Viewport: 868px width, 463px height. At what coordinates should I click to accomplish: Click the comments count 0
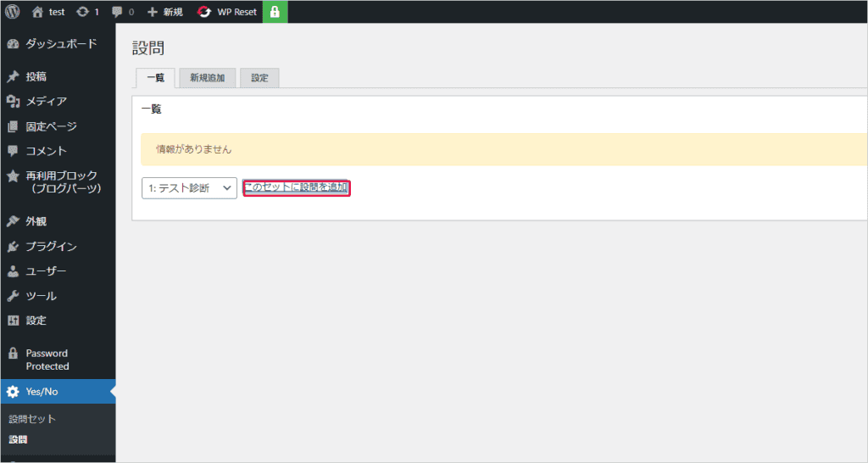point(131,12)
